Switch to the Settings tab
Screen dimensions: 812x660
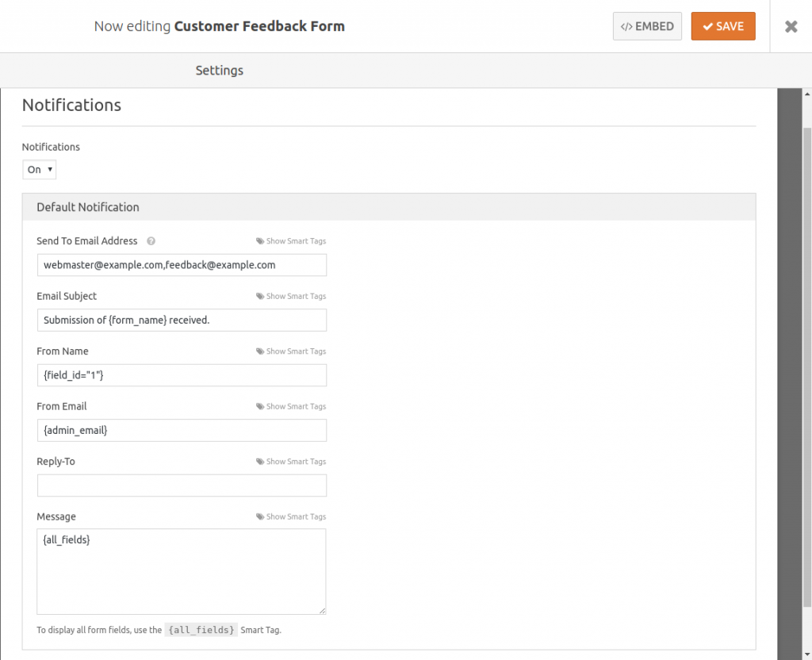coord(219,70)
